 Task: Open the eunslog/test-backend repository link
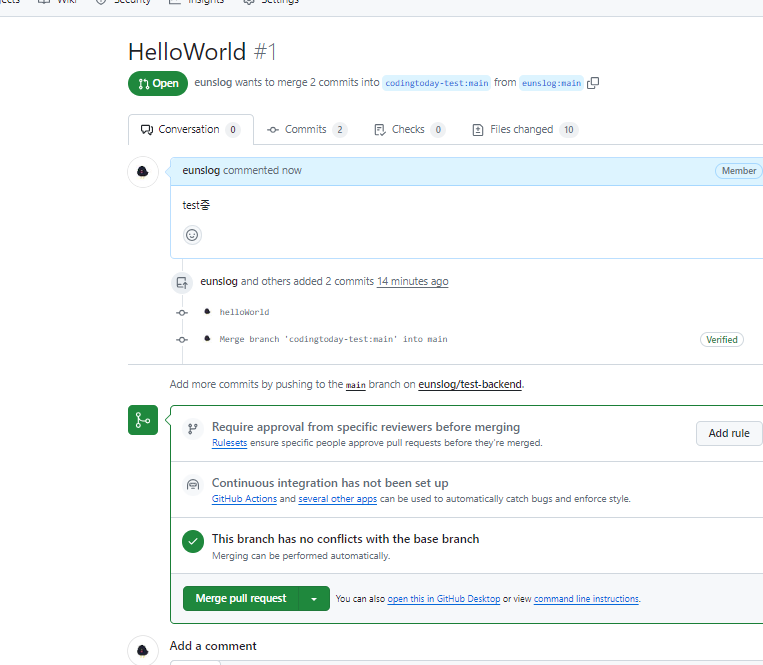pos(470,384)
